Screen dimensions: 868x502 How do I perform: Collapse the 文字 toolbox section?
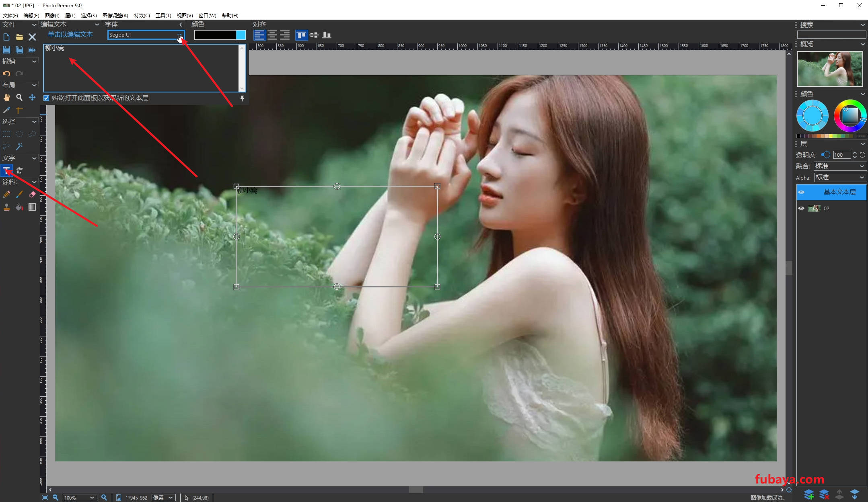point(34,158)
